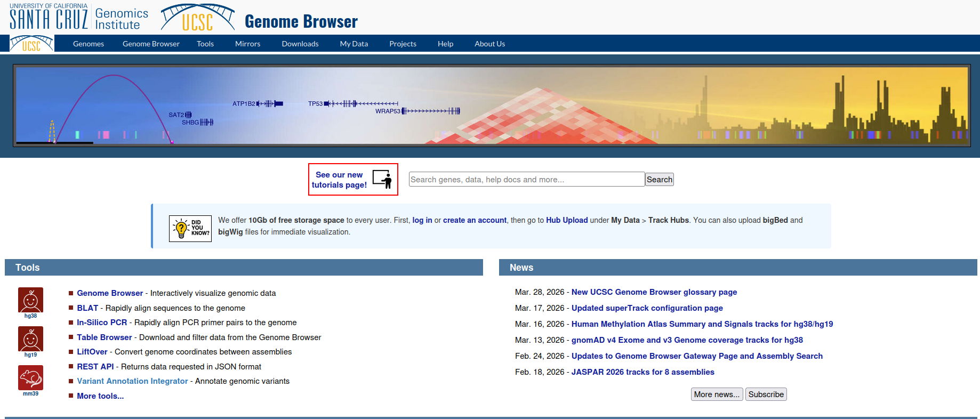This screenshot has height=419, width=980.
Task: Click the UCSC bridge logo in header
Action: click(x=198, y=18)
